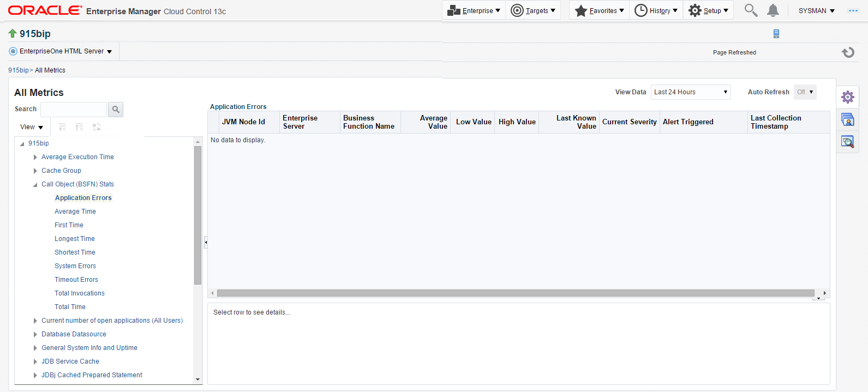
Task: Expand General System Info and Uptime node
Action: point(35,348)
